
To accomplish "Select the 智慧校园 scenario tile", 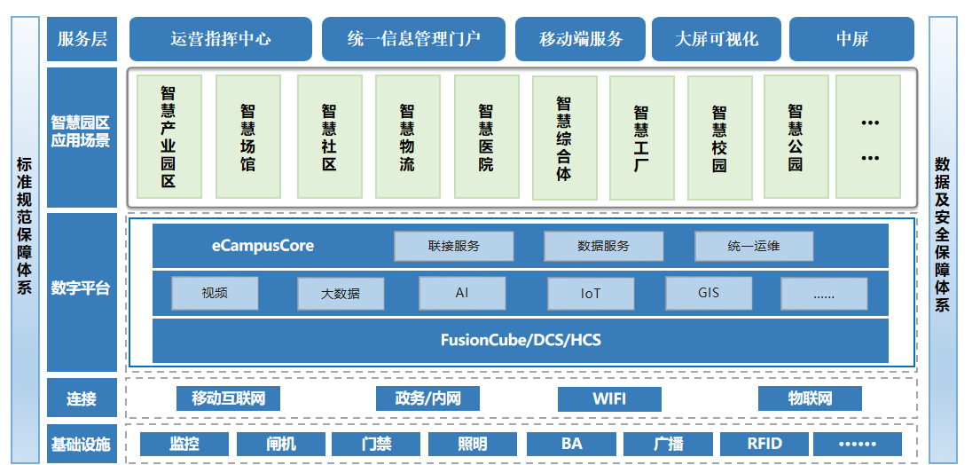I will pos(719,136).
